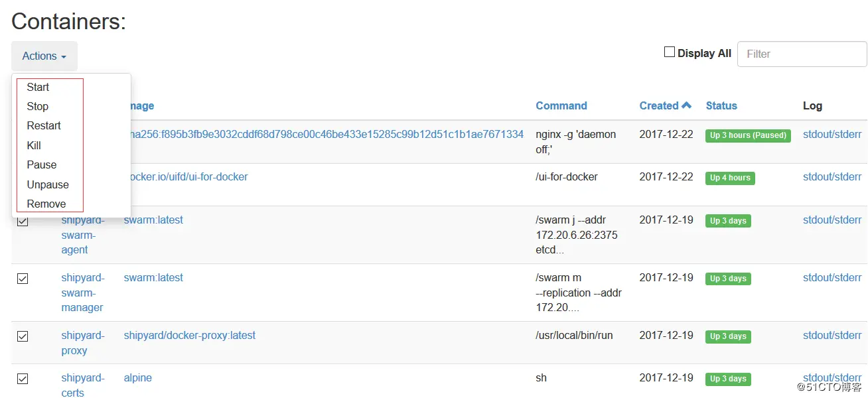Screen dimensions: 868x398
Task: Choose Unpause in the Actions menu
Action: pos(48,184)
